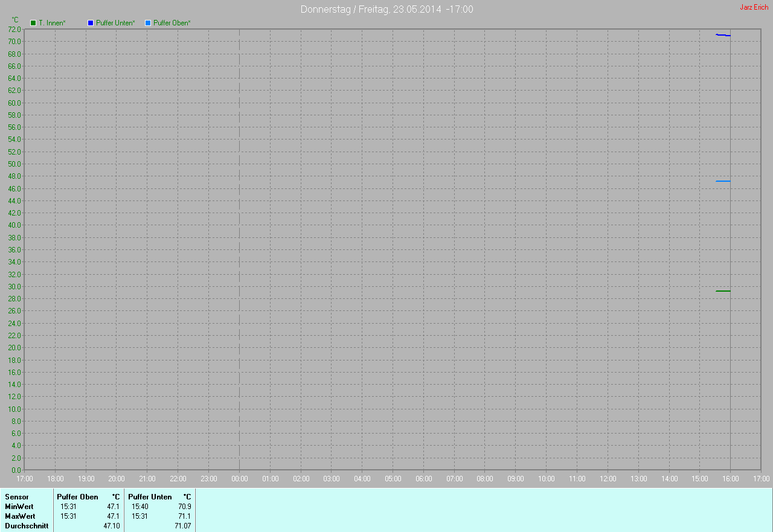Click the "Puffer Unten" column header in the table
Viewport: 773px width, 532px height.
tap(150, 497)
